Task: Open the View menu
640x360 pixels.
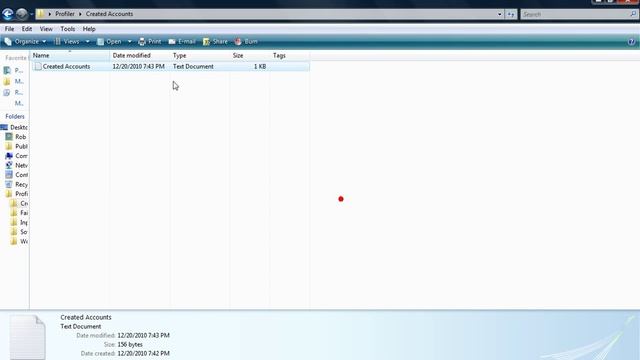Action: tap(46, 29)
